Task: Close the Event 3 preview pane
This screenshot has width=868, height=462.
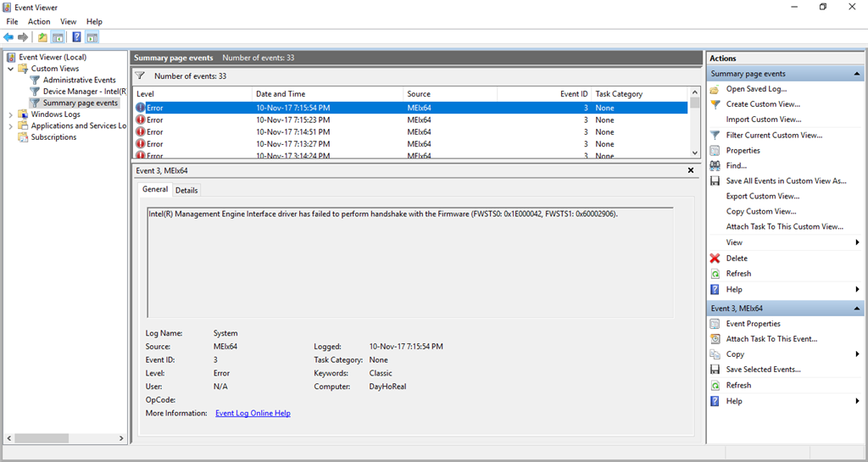Action: [x=690, y=170]
